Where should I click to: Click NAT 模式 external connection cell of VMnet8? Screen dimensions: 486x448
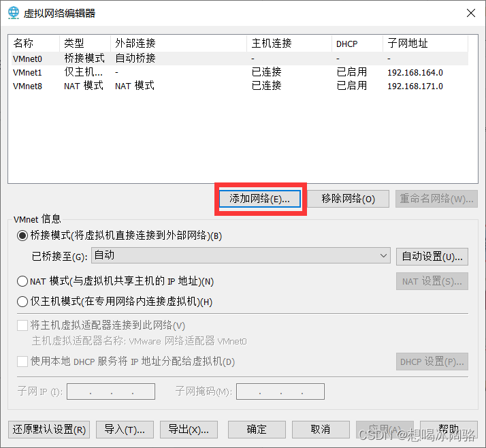point(135,86)
